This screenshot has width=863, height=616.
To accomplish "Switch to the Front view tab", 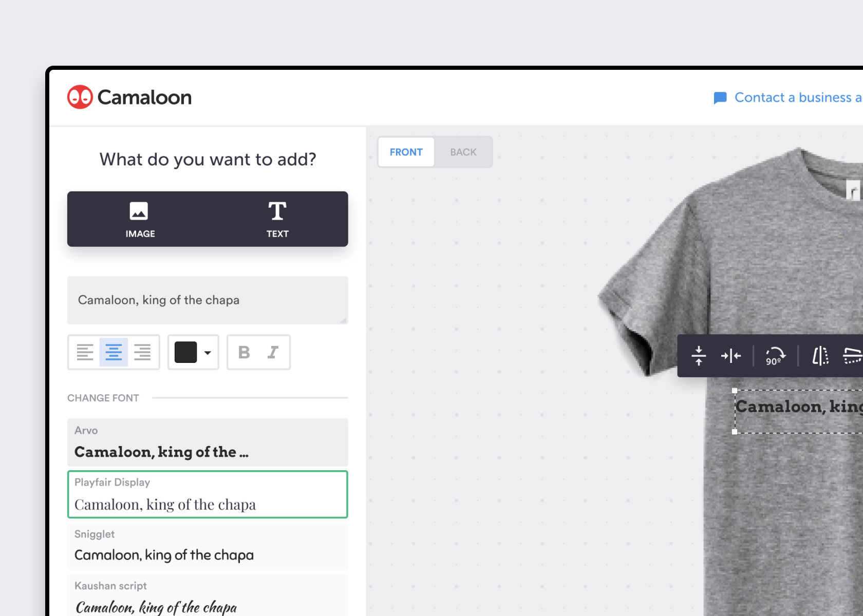I will (406, 152).
